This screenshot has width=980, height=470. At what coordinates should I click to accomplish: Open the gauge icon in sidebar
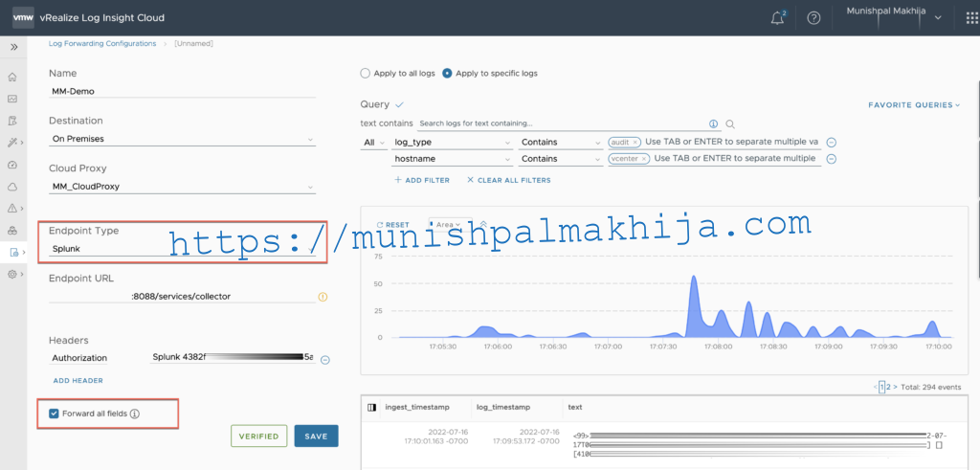11,165
